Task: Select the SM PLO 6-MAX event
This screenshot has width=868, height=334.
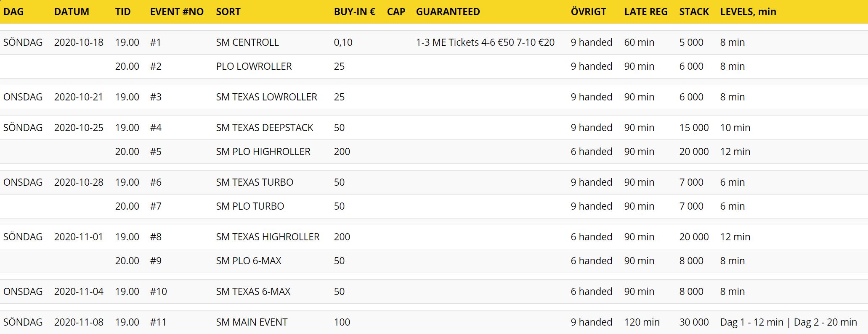Action: [x=249, y=261]
